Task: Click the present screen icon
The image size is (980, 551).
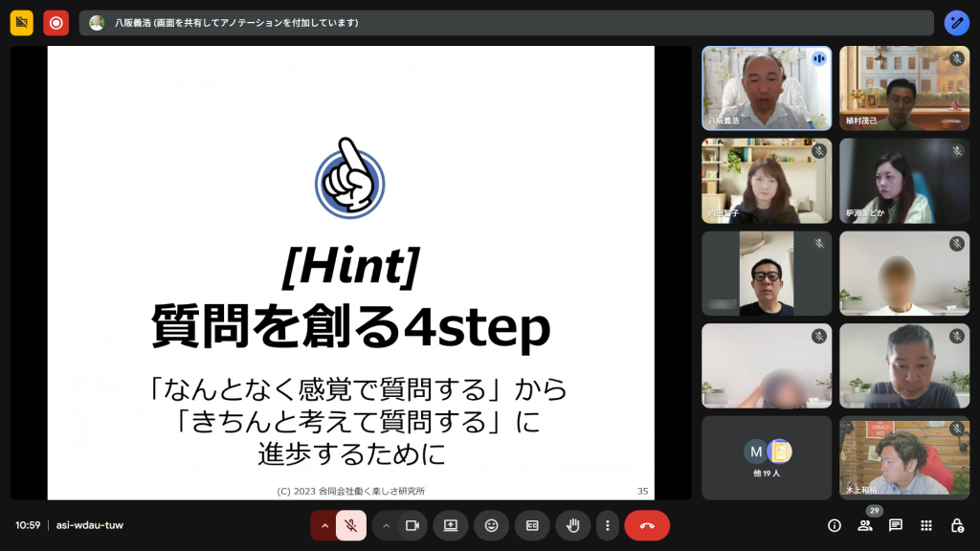Action: click(451, 525)
